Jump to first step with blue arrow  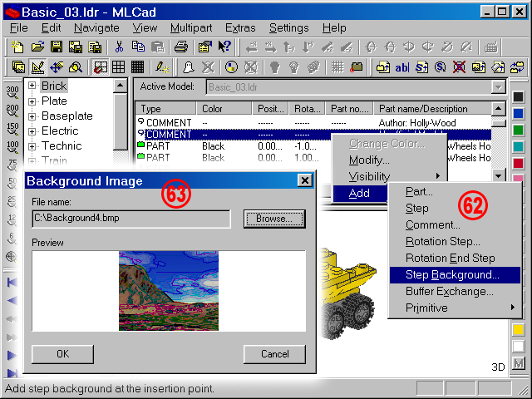pyautogui.click(x=12, y=283)
